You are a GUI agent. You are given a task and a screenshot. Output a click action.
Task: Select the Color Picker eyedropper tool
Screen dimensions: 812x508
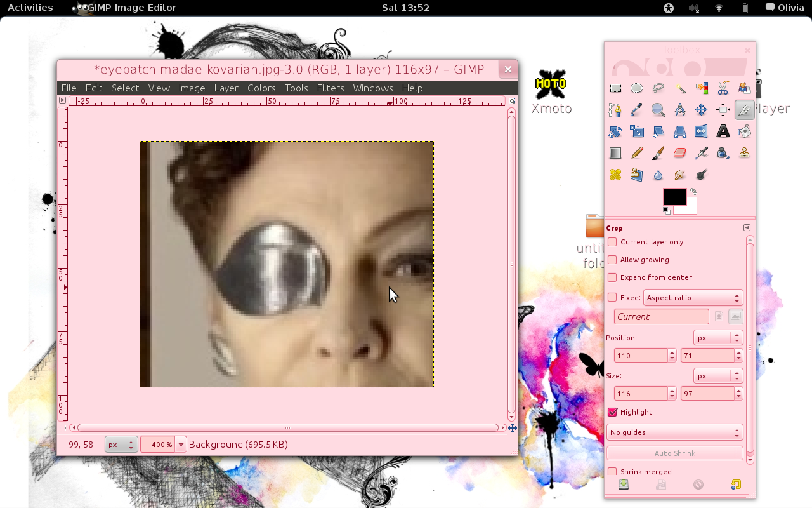coord(637,110)
